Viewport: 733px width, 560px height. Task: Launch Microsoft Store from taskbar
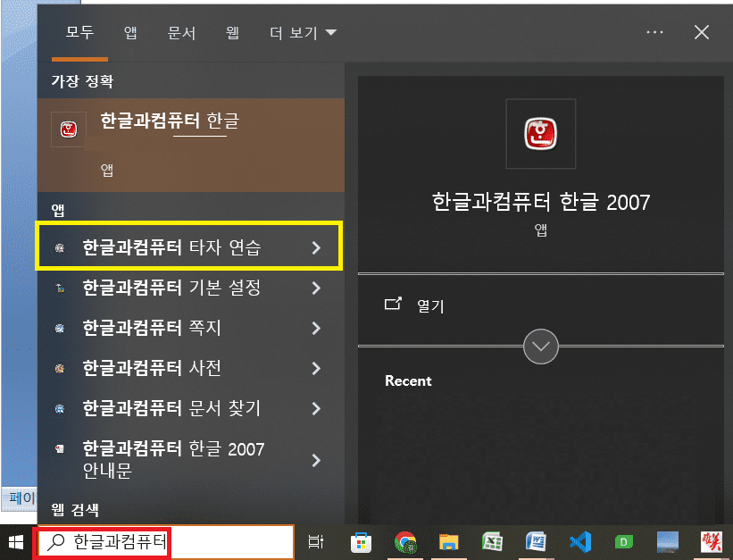click(361, 543)
